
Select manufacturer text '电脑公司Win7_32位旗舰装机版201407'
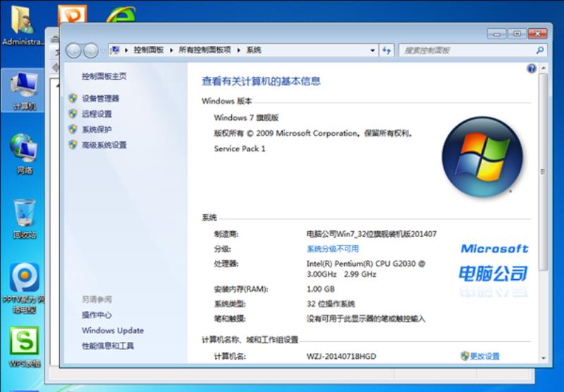pos(372,234)
